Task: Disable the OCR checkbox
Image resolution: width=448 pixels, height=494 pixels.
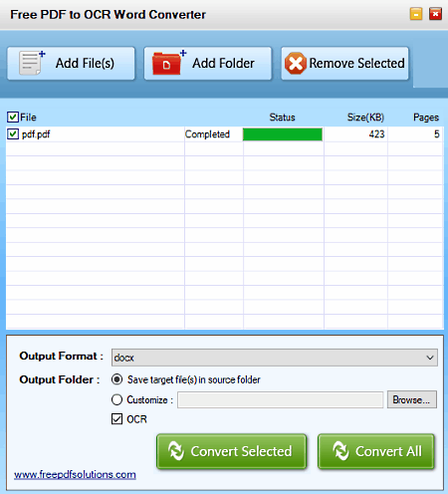Action: [116, 419]
